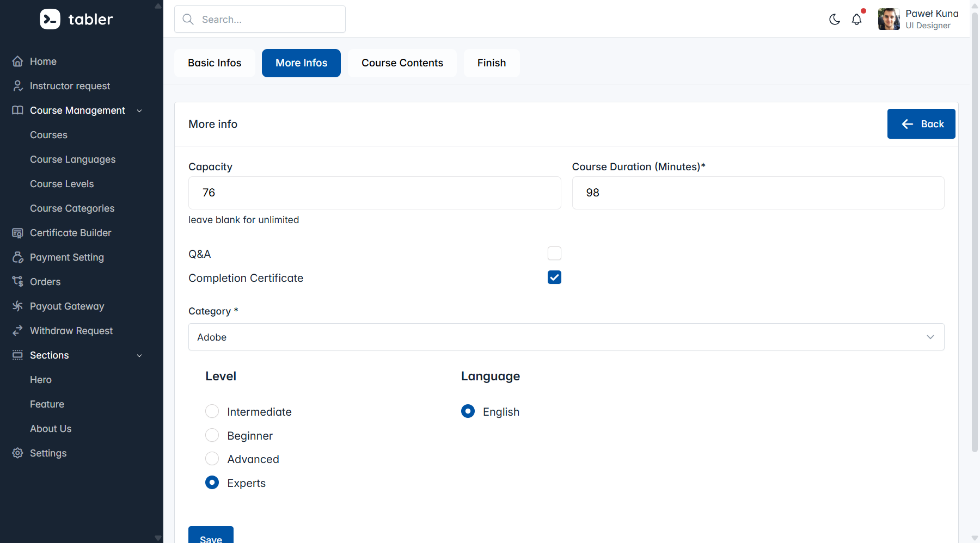Click the tabler logo icon
Image resolution: width=980 pixels, height=543 pixels.
pyautogui.click(x=50, y=19)
